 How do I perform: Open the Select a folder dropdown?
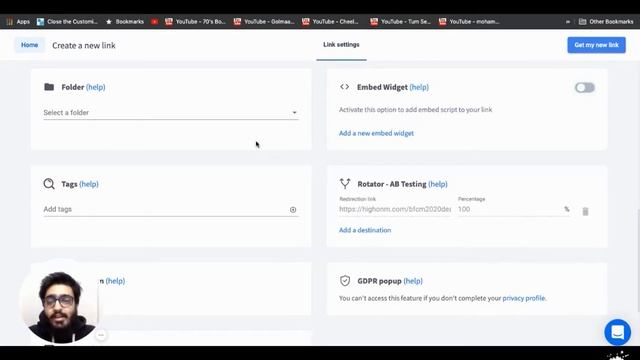[x=171, y=113]
